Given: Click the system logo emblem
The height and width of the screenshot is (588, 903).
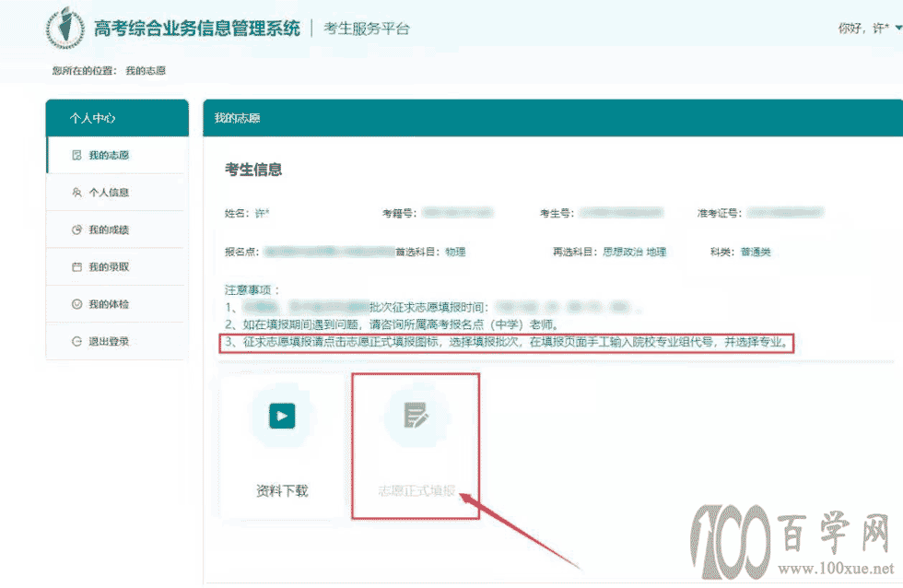Looking at the screenshot, I should (65, 27).
